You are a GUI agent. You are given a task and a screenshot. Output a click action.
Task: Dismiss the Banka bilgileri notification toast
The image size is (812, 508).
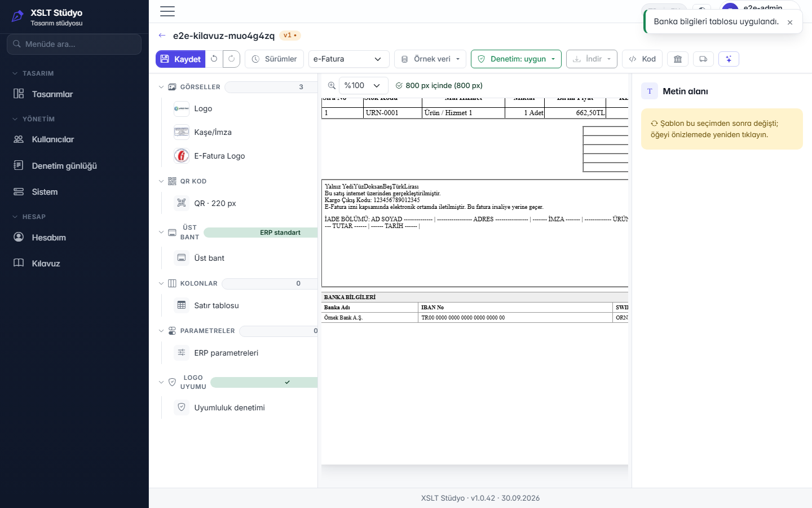[x=790, y=23]
